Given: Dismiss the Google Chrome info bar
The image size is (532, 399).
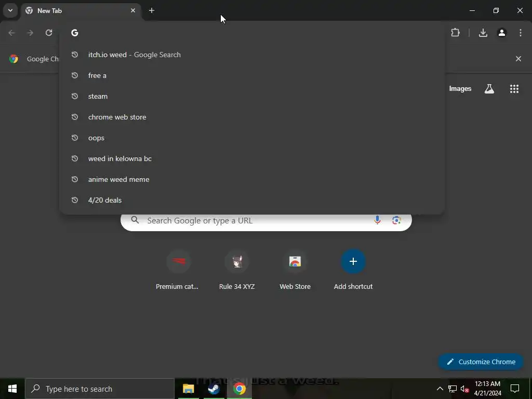Looking at the screenshot, I should pyautogui.click(x=518, y=59).
